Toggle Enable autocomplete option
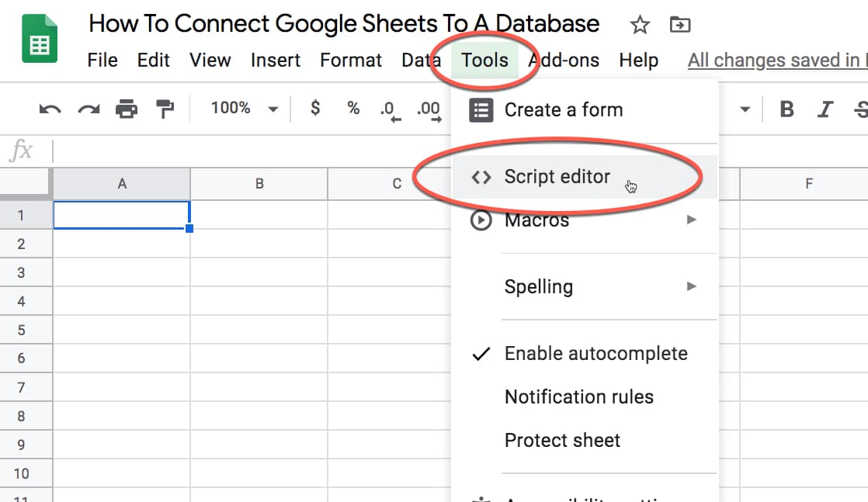This screenshot has width=868, height=502. click(x=595, y=354)
